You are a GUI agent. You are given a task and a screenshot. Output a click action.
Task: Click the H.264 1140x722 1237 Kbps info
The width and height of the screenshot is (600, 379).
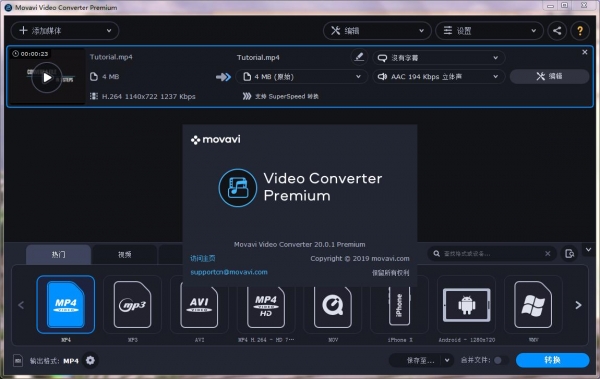[148, 96]
